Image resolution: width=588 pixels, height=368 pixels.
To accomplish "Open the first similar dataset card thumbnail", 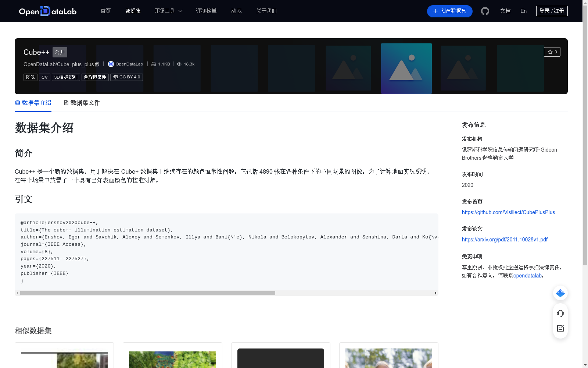I will point(64,358).
